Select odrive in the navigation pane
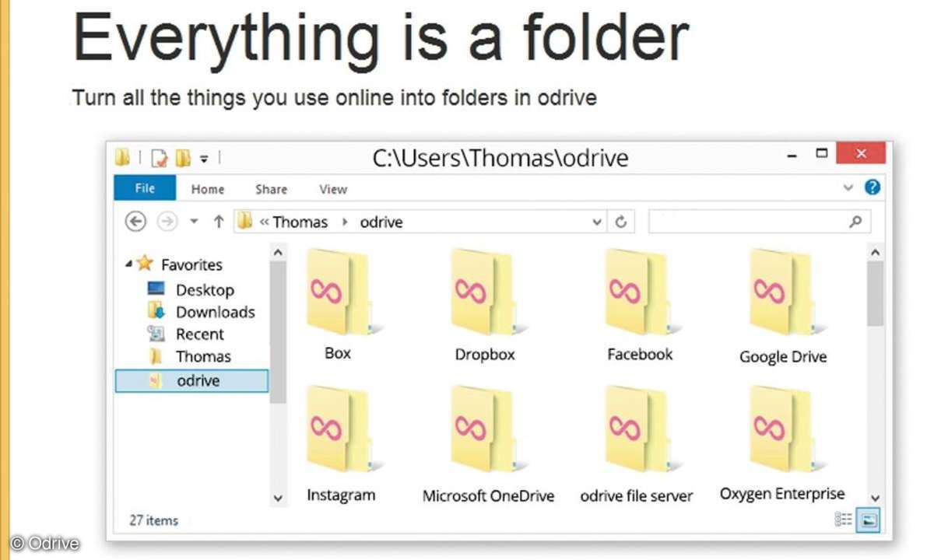 click(x=191, y=380)
